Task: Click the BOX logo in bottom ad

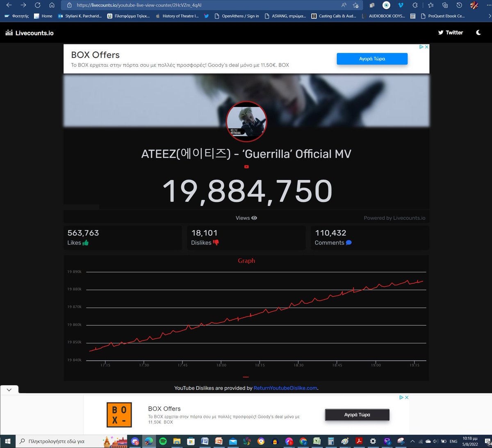Action: pos(119,415)
